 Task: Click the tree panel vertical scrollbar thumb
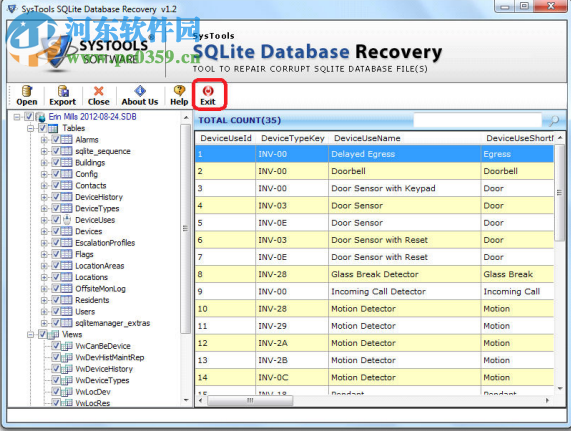[x=186, y=229]
